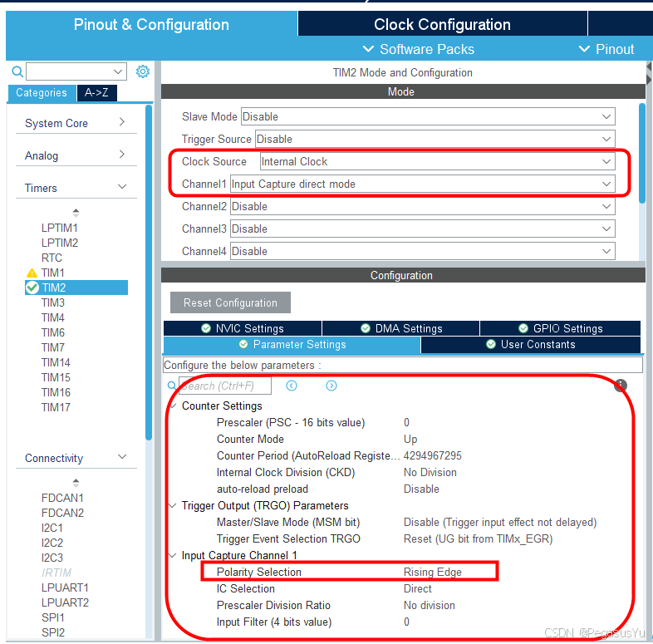Click the search magnifier icon in sidebar

[x=17, y=71]
